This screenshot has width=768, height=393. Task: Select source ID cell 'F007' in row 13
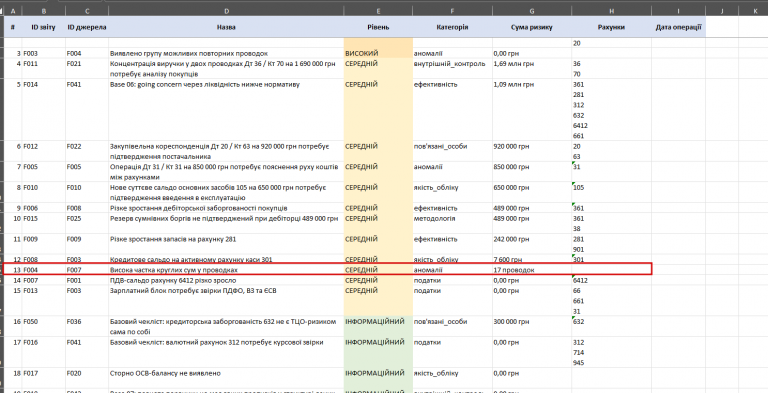click(x=87, y=270)
